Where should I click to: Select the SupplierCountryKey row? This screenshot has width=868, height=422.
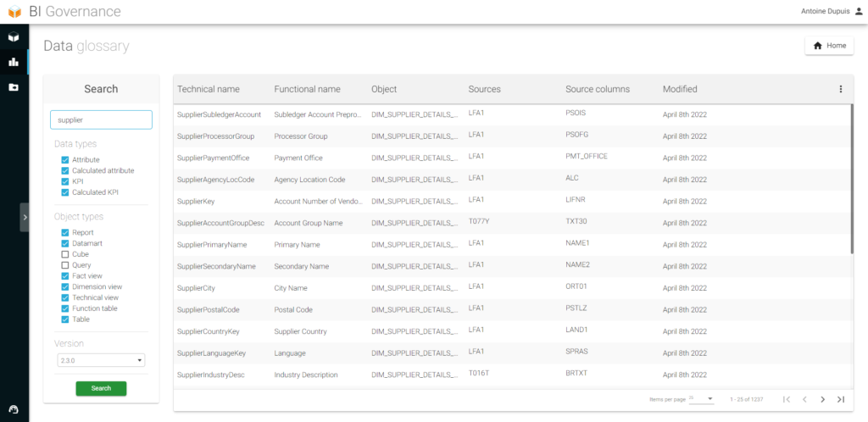[512, 331]
